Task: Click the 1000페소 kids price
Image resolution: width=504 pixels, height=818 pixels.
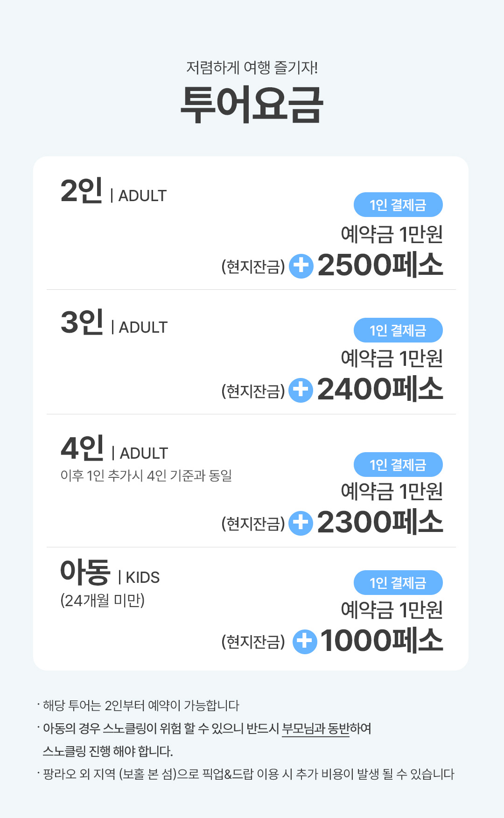Action: pos(382,641)
